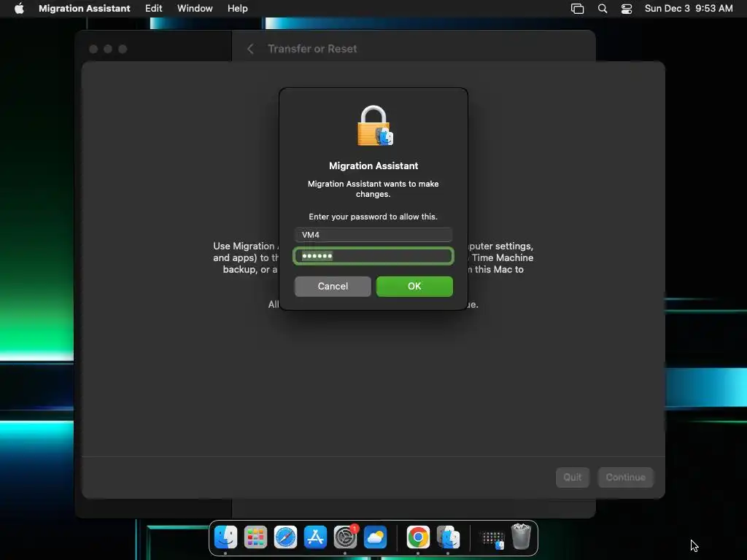The image size is (747, 560).
Task: Open the Help menu
Action: (237, 9)
